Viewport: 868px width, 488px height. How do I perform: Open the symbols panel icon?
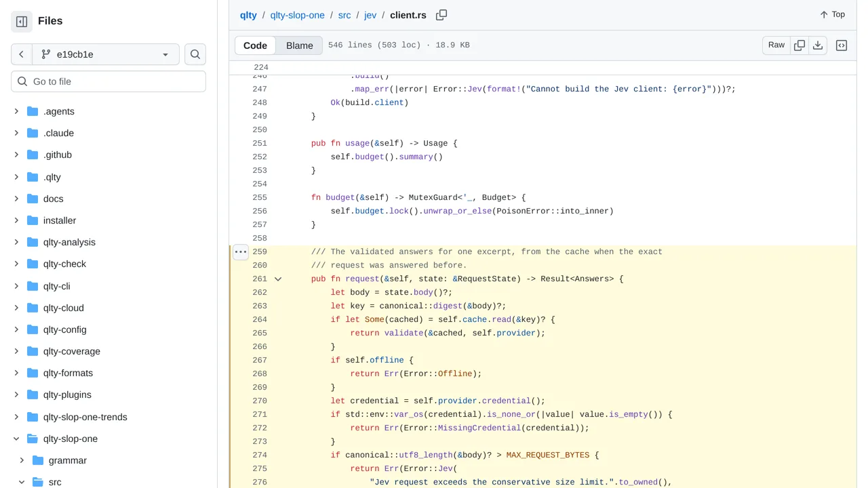842,45
